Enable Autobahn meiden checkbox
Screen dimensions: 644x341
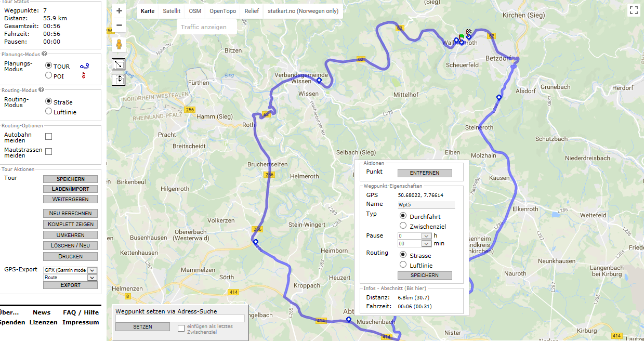49,137
